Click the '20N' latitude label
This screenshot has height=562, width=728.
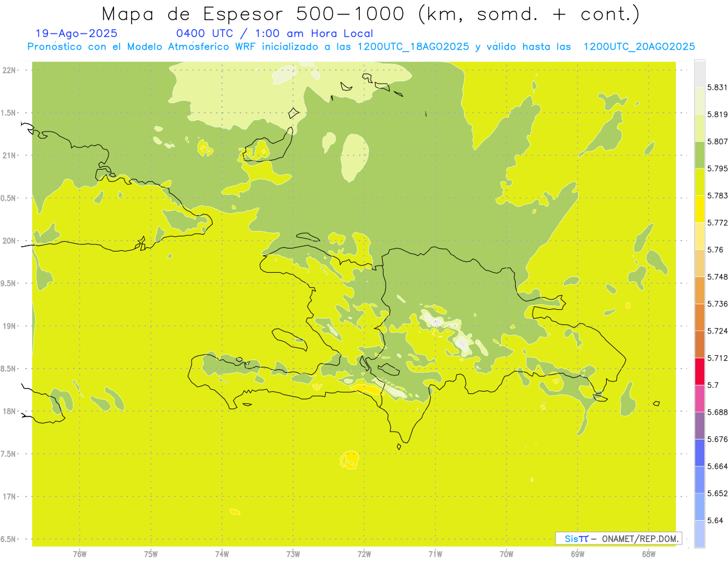click(10, 241)
